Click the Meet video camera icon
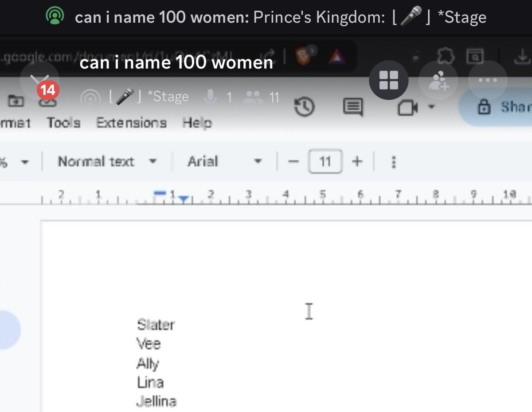Image resolution: width=532 pixels, height=412 pixels. click(x=408, y=108)
